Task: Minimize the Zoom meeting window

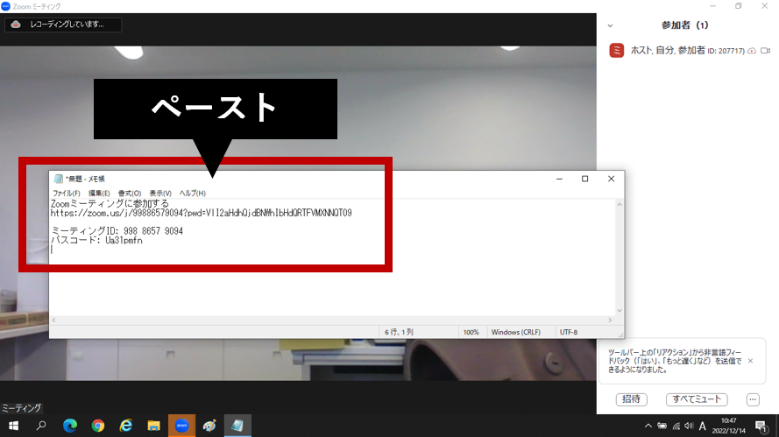Action: tap(713, 6)
